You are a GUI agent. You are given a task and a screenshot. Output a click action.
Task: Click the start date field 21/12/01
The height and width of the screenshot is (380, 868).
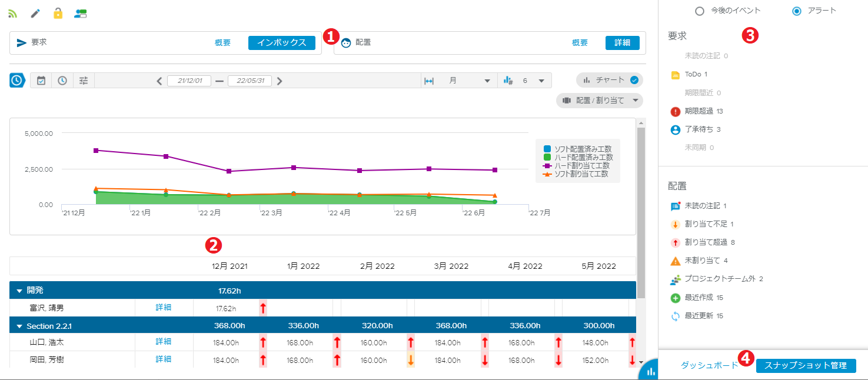189,81
